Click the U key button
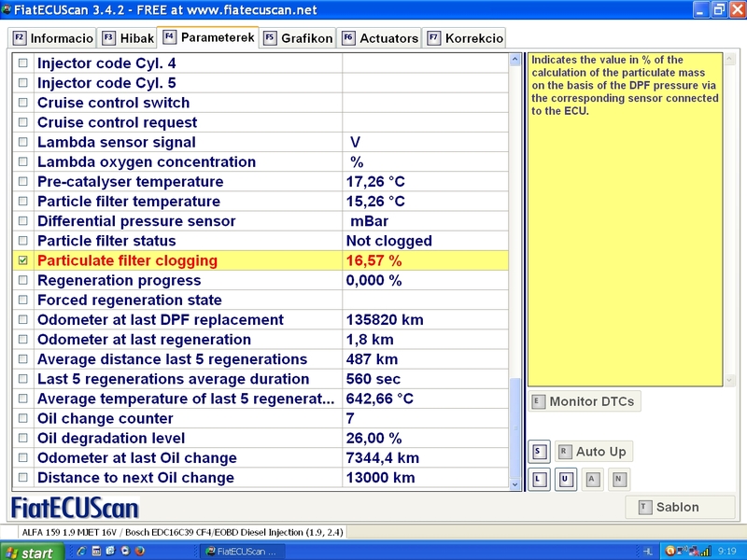 tap(566, 479)
